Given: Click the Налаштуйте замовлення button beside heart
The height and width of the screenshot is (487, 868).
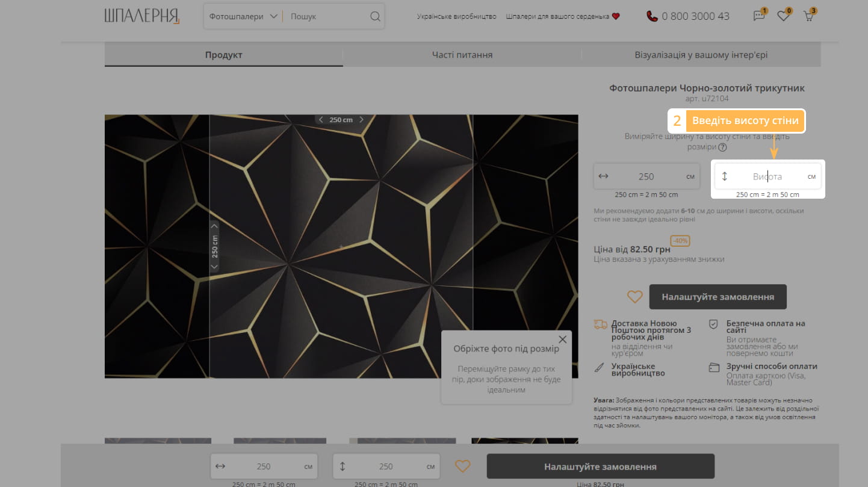Looking at the screenshot, I should [x=718, y=297].
